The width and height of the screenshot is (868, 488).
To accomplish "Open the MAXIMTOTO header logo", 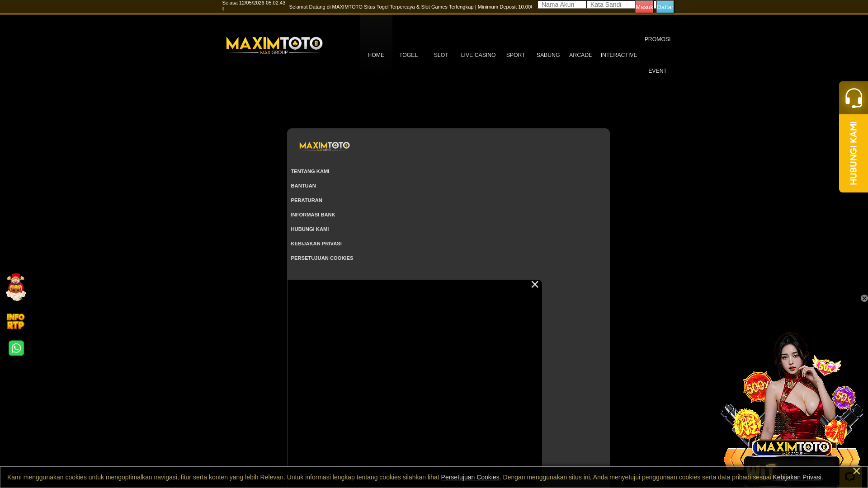I will 274,46.
